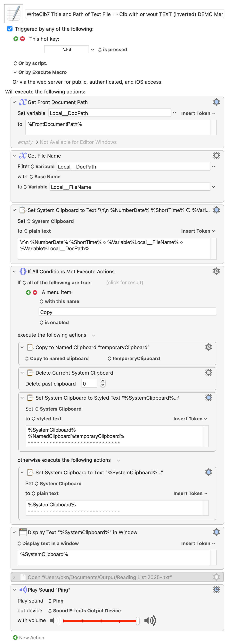Toggle the 'Triggered by any of the following' checkbox
Screen dimensions: 228x644
(10, 29)
